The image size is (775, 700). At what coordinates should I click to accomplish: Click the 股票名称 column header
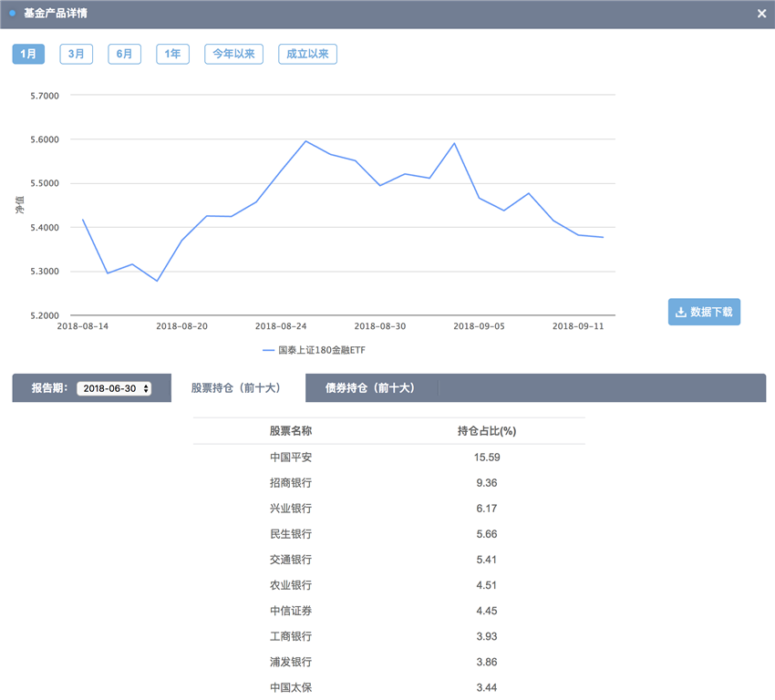click(291, 431)
